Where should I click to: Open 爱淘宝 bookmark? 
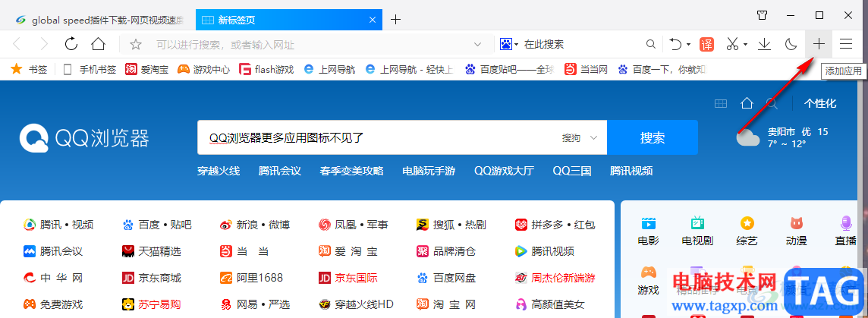click(146, 69)
